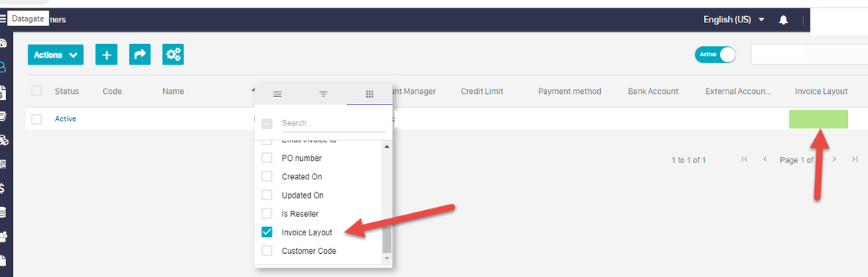Switch to the column menu filter tab
This screenshot has height=277, width=868.
click(324, 94)
